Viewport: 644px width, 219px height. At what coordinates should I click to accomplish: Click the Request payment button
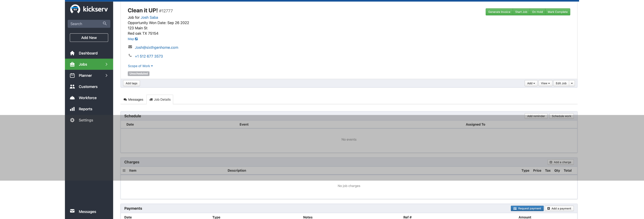click(x=527, y=208)
